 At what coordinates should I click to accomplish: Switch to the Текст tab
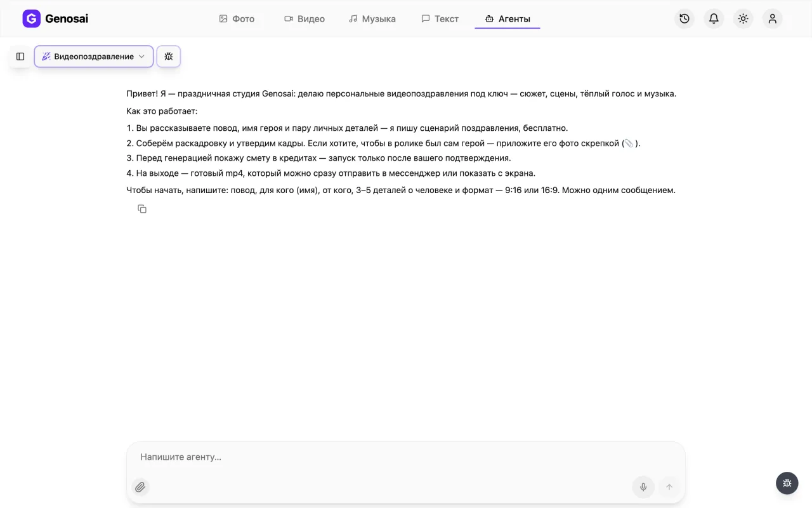pyautogui.click(x=440, y=19)
